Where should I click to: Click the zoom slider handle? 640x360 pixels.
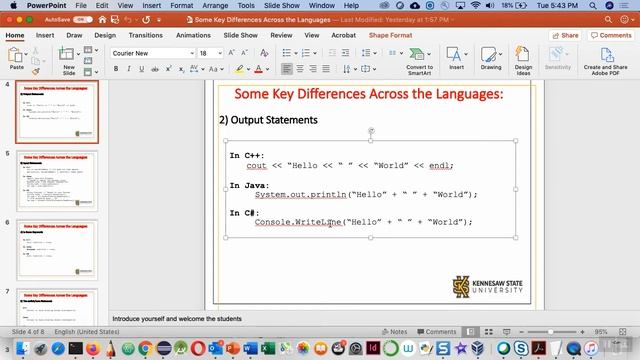tap(551, 332)
